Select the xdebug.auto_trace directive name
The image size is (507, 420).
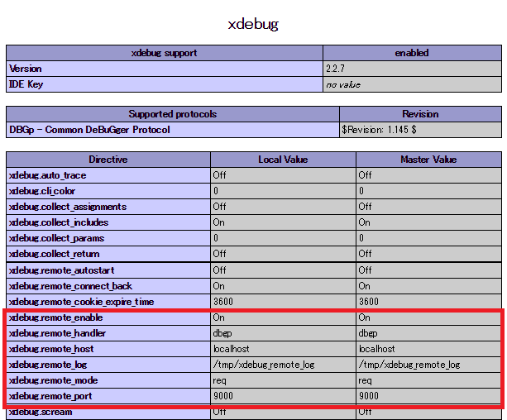click(108, 175)
